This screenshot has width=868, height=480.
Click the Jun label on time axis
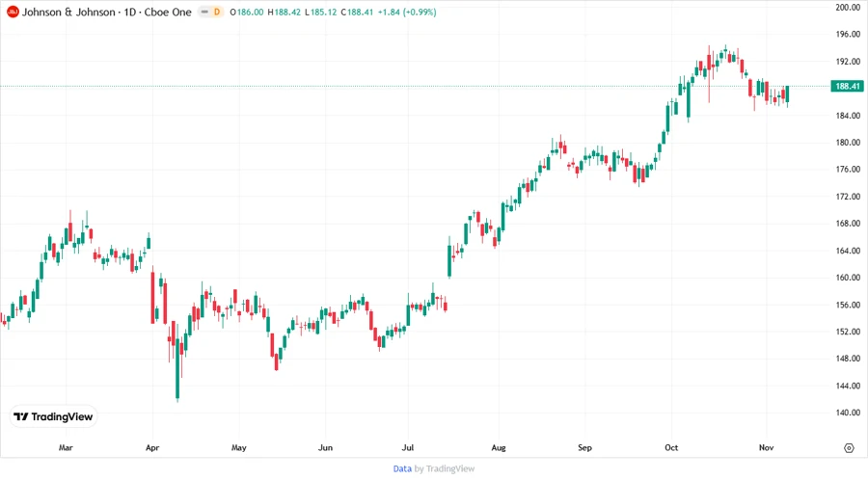(326, 448)
